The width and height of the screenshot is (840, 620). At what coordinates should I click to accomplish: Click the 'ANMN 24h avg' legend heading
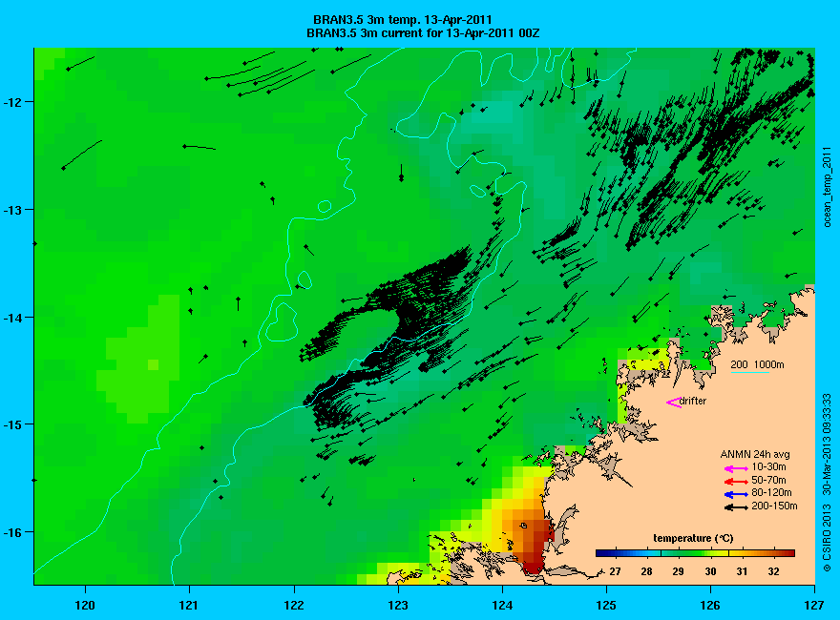755,455
